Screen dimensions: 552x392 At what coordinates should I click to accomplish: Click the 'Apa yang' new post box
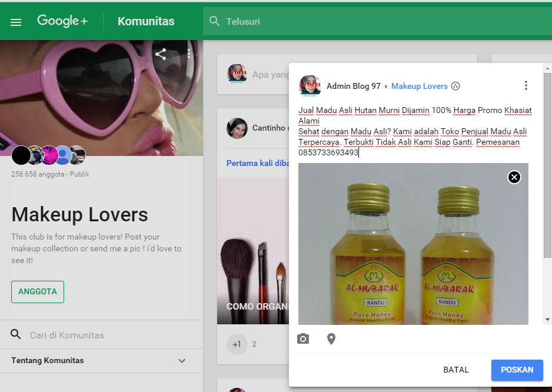click(253, 74)
